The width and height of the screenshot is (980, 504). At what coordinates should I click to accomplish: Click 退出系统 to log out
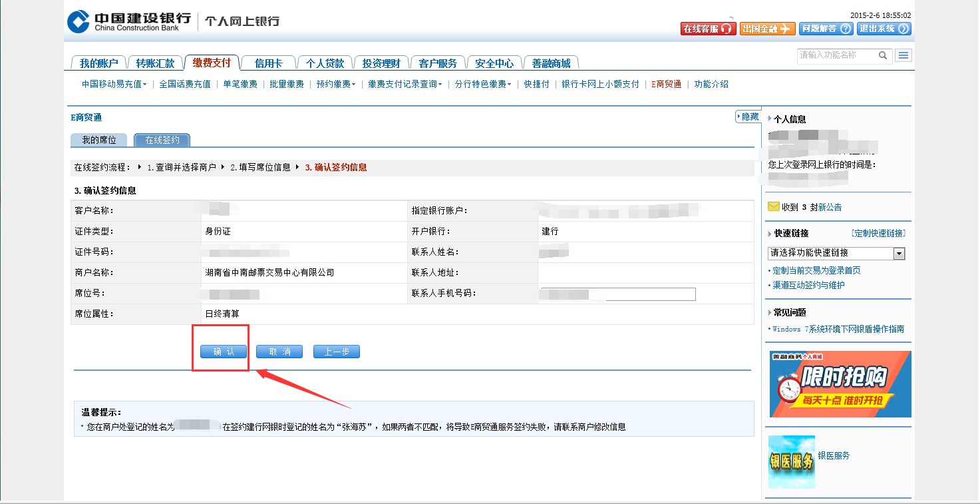point(884,29)
